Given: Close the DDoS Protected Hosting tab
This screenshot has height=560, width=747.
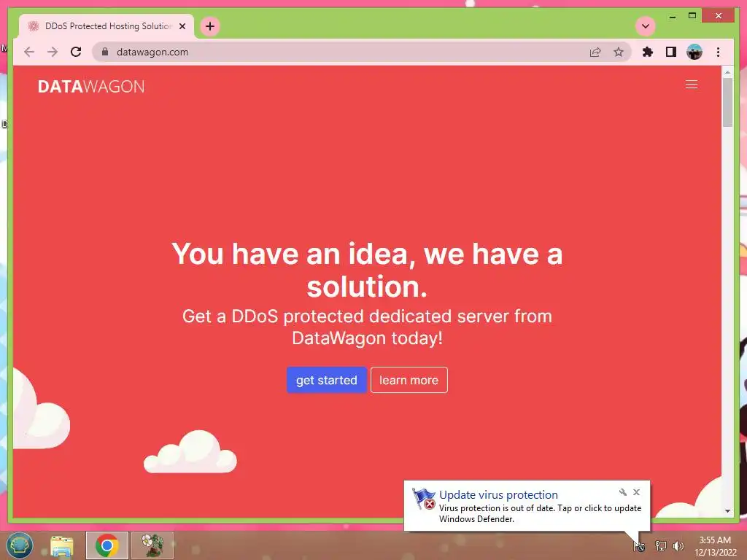Looking at the screenshot, I should tap(182, 26).
